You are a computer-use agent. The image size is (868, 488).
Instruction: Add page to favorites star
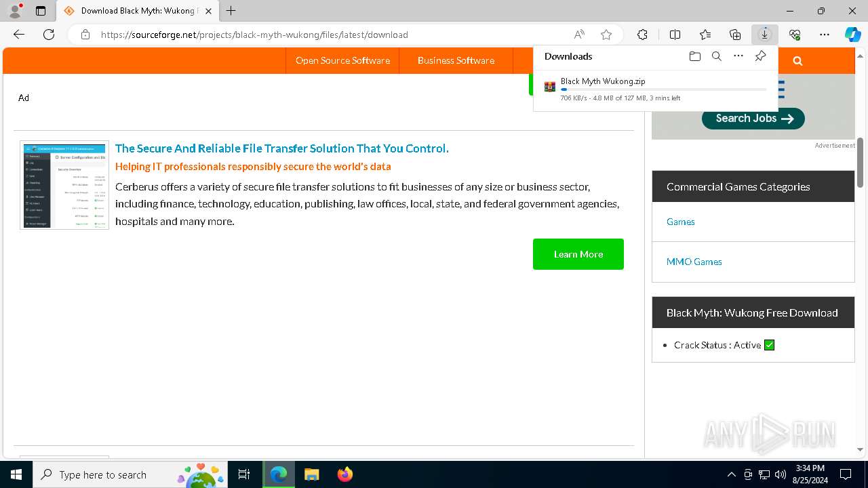click(606, 35)
